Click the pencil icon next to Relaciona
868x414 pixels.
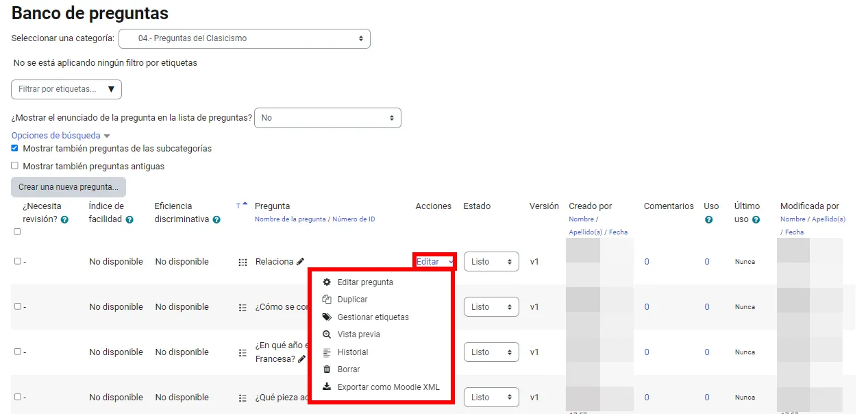click(x=300, y=262)
